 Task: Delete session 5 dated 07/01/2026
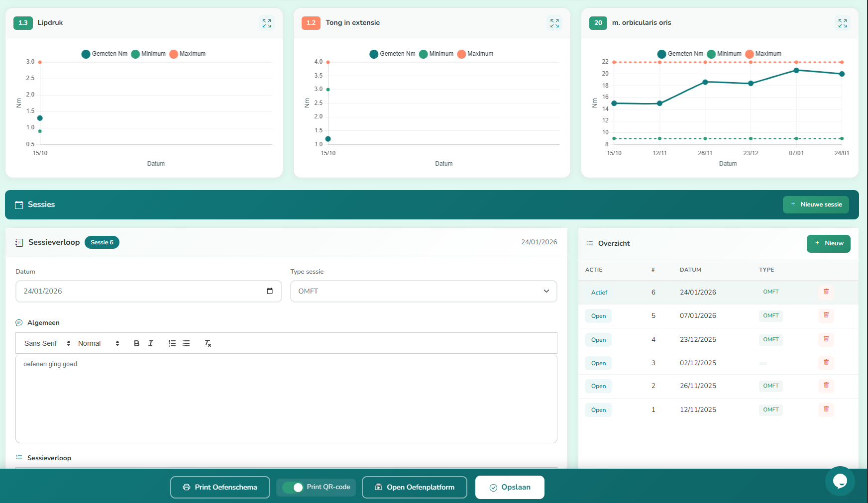pos(826,315)
